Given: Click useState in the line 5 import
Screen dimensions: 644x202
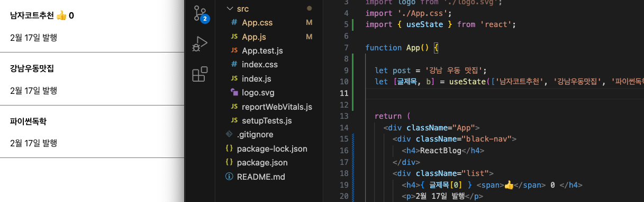Looking at the screenshot, I should 424,24.
